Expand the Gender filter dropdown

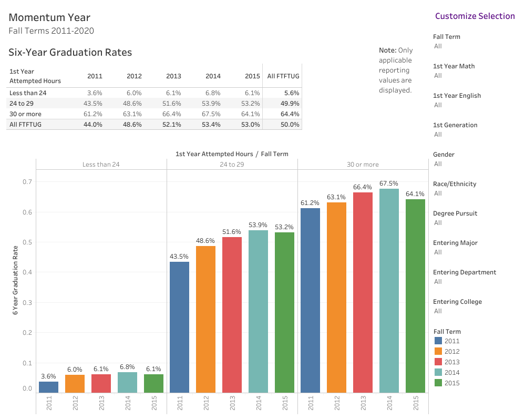tap(473, 164)
